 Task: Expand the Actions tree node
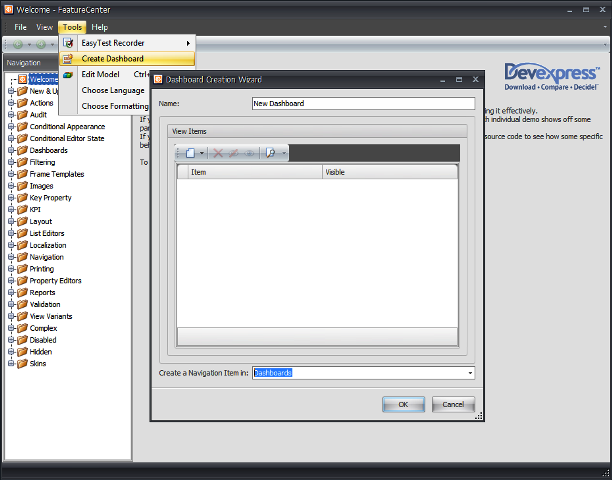(x=11, y=103)
